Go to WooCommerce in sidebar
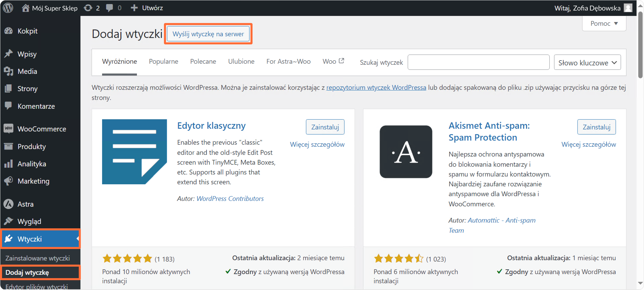Image resolution: width=644 pixels, height=290 pixels. click(42, 129)
